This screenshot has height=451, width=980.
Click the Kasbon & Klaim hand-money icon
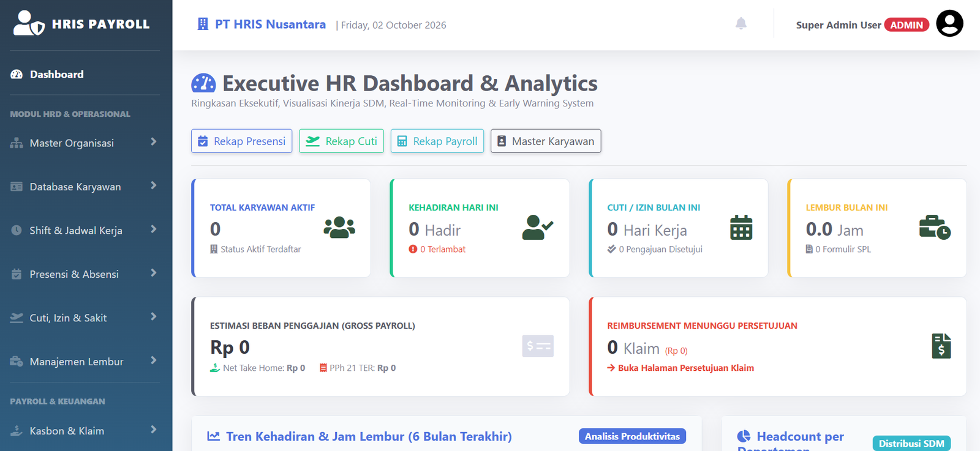[x=17, y=431]
